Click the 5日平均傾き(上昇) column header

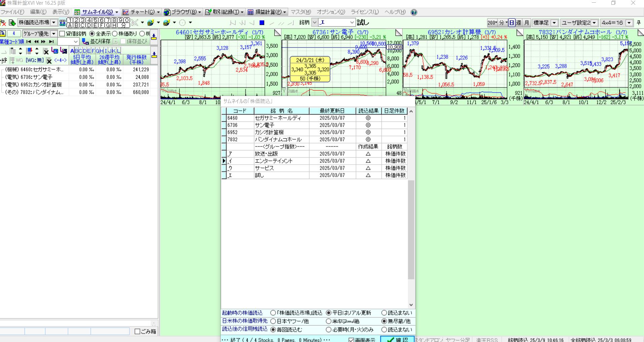coord(82,60)
